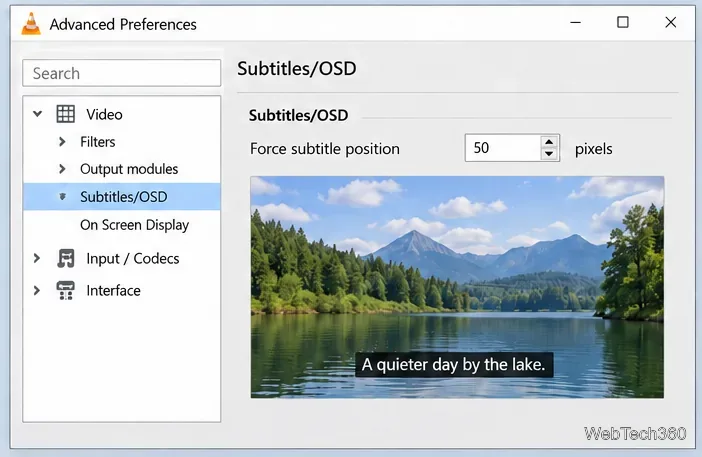The height and width of the screenshot is (457, 702).
Task: Click the Interface category icon
Action: [x=65, y=290]
